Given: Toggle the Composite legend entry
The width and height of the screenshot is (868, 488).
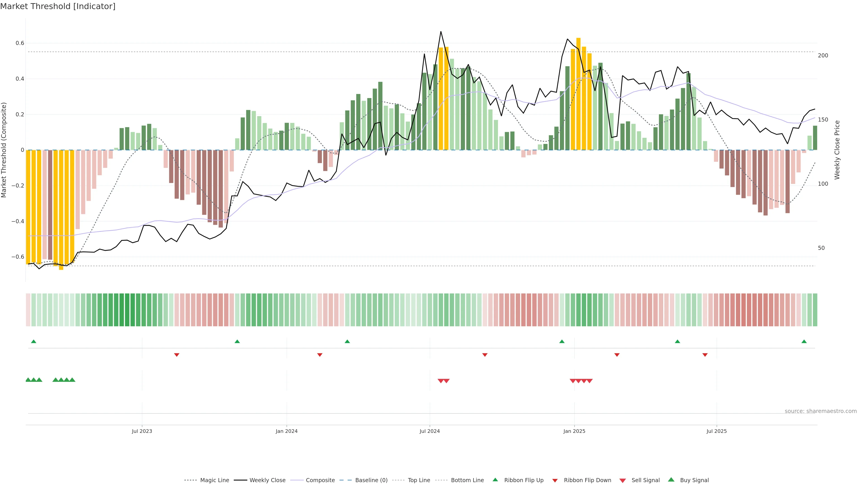Looking at the screenshot, I should [320, 480].
